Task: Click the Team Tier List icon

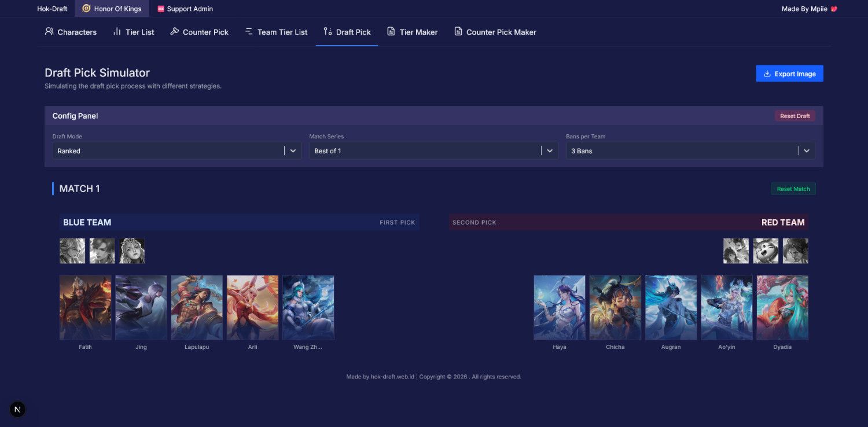Action: [x=249, y=31]
